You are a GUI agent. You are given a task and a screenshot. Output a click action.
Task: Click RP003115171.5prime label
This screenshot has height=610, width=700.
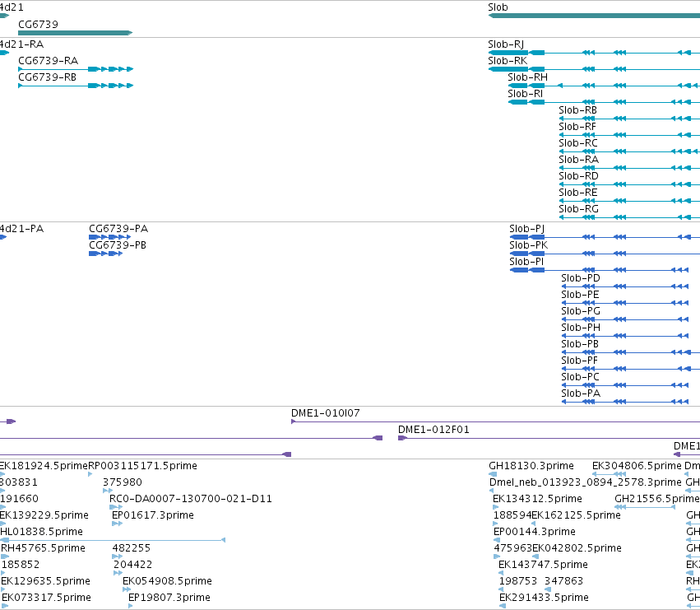point(143,466)
